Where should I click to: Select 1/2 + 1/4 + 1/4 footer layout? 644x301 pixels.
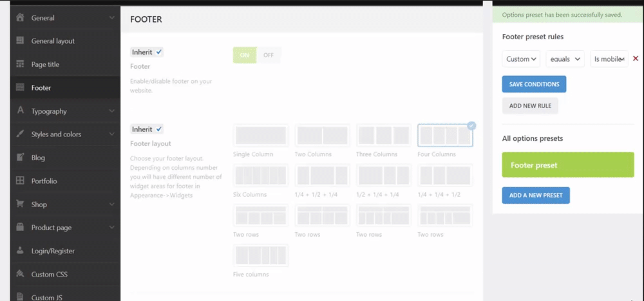click(384, 176)
